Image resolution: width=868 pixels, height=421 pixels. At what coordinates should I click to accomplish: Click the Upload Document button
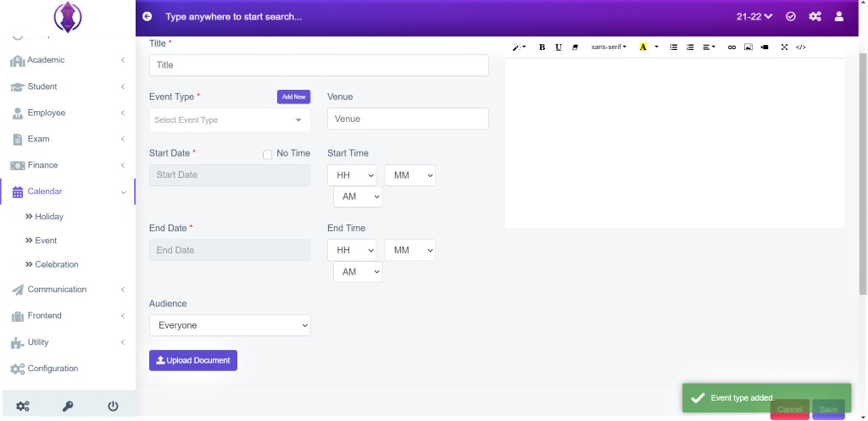point(193,360)
